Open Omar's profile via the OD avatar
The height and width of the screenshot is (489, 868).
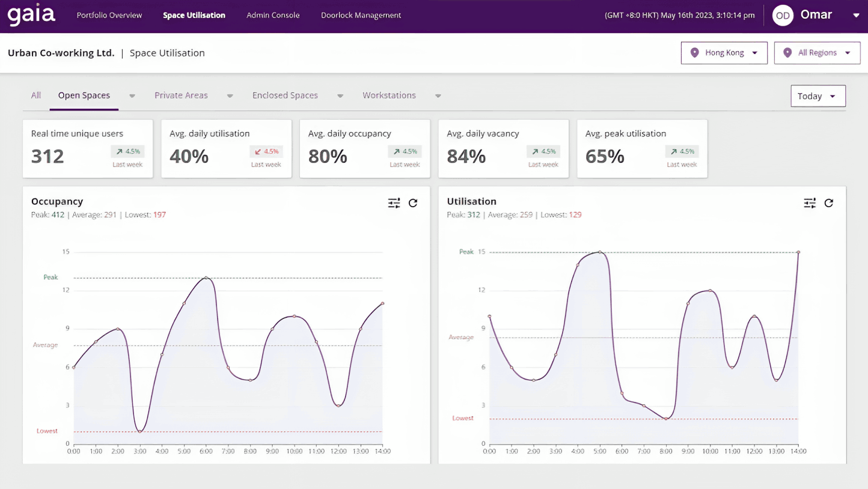tap(783, 16)
